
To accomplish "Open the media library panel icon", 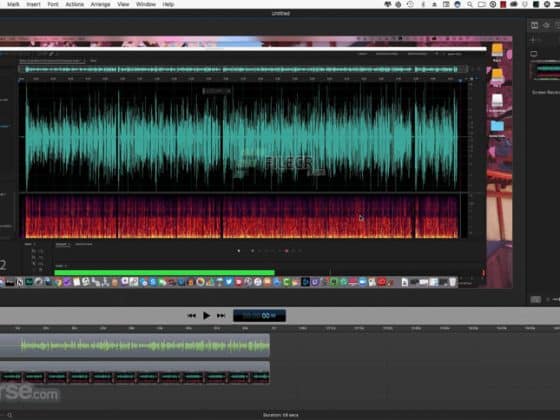I will [x=534, y=25].
